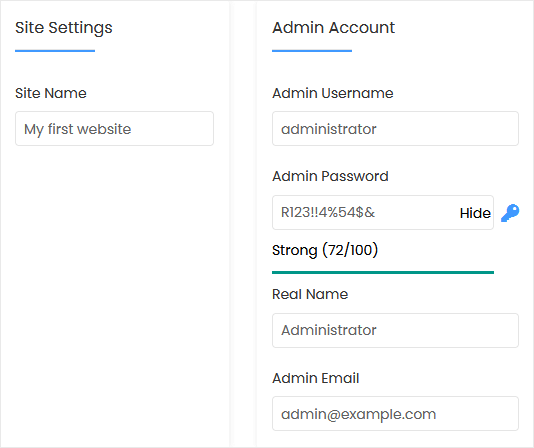
Task: Click the Admin Password label
Action: (x=330, y=176)
